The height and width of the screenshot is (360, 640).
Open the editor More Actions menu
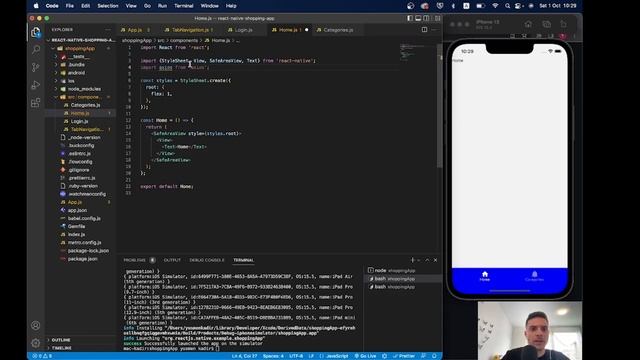click(434, 29)
